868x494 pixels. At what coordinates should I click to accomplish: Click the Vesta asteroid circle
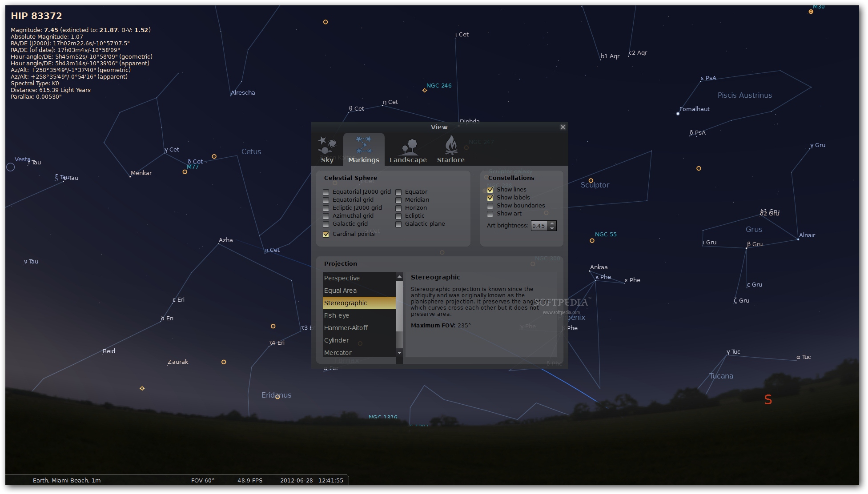click(x=11, y=167)
